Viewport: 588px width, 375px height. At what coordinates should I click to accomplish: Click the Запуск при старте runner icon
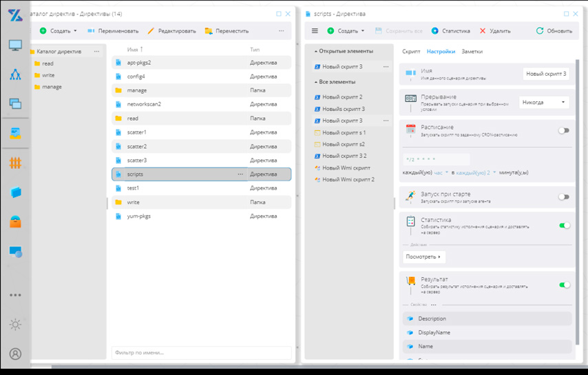coord(410,196)
